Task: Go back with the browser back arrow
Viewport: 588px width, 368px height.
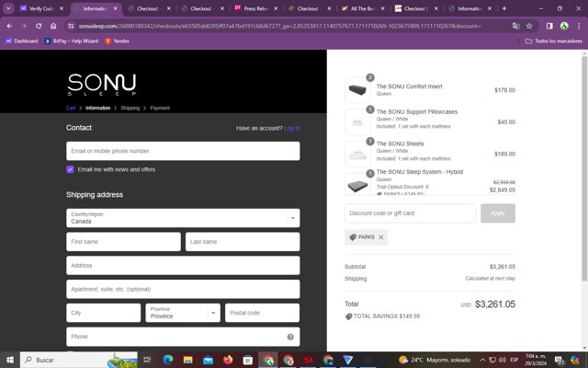Action: click(x=9, y=26)
